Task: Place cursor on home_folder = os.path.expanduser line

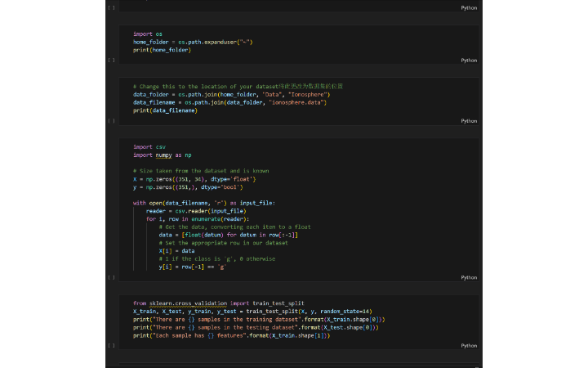Action: point(193,42)
